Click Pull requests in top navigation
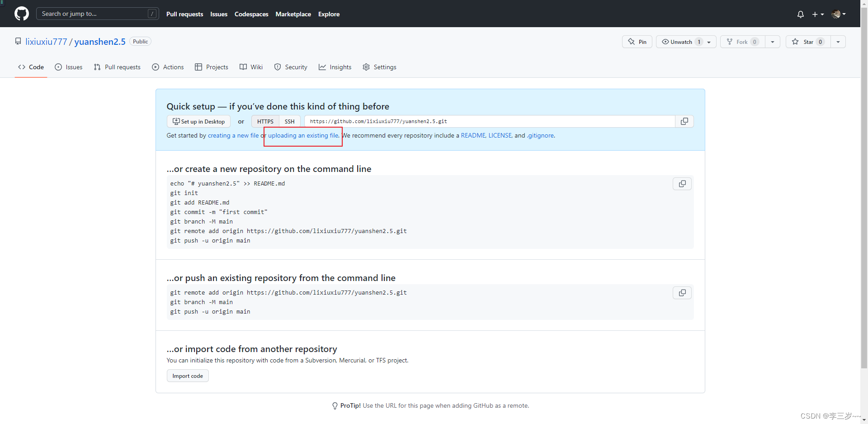 click(x=184, y=14)
